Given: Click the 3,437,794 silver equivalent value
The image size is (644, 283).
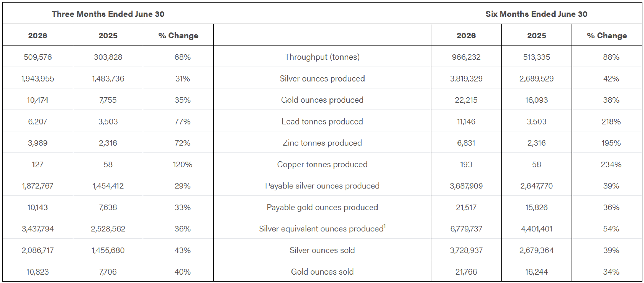Looking at the screenshot, I should click(x=38, y=229).
